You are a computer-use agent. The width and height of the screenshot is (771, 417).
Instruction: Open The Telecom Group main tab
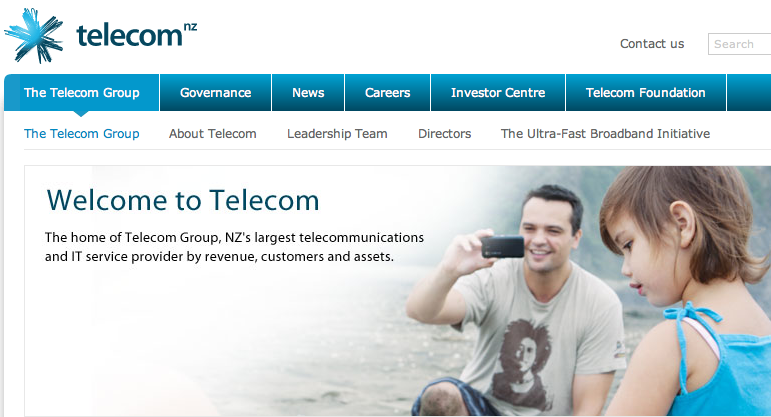pyautogui.click(x=82, y=92)
